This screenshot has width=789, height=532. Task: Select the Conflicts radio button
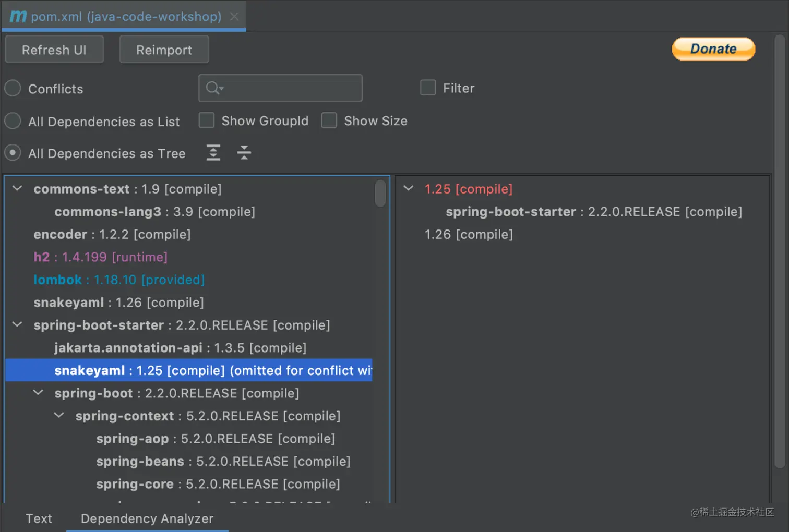[13, 89]
